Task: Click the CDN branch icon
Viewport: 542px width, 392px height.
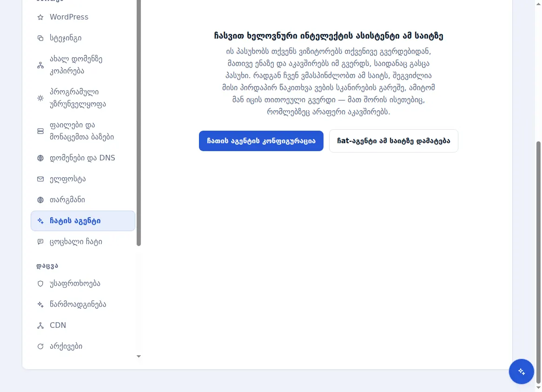Action: 40,326
